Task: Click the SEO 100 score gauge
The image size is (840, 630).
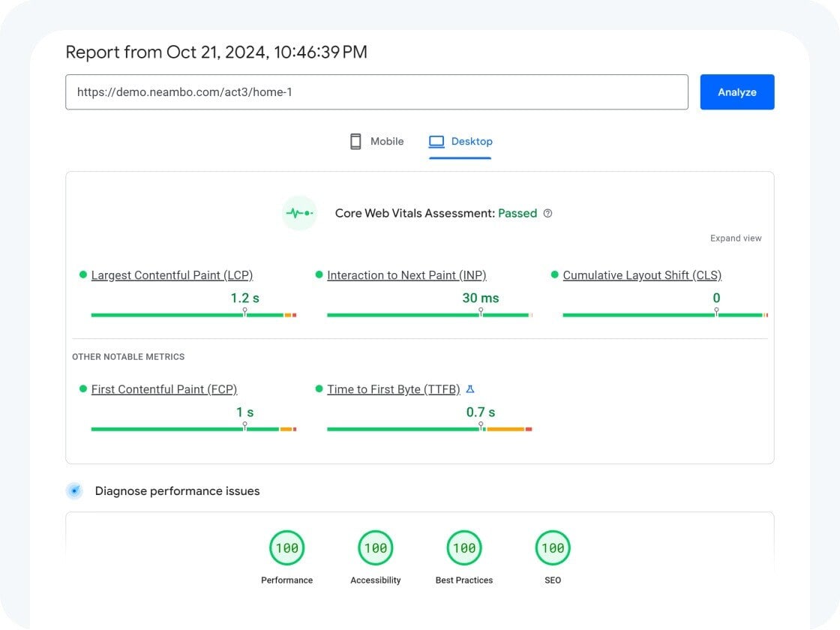Action: coord(553,548)
